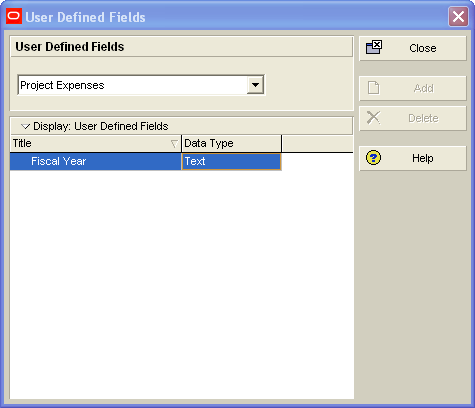The width and height of the screenshot is (475, 408).
Task: Click the Help button label
Action: tap(423, 158)
